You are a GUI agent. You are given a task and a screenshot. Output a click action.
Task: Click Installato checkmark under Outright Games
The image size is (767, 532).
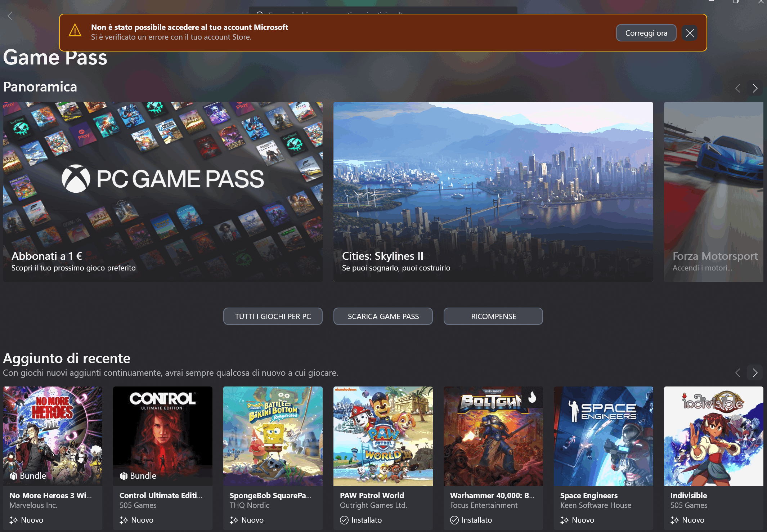[x=344, y=520]
